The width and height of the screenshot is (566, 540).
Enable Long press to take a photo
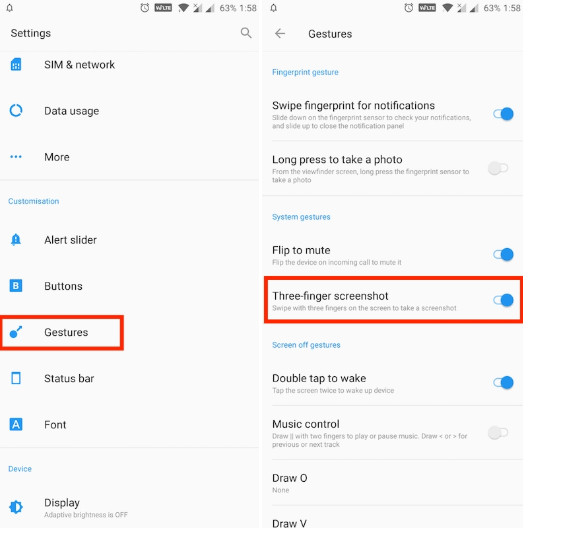498,168
